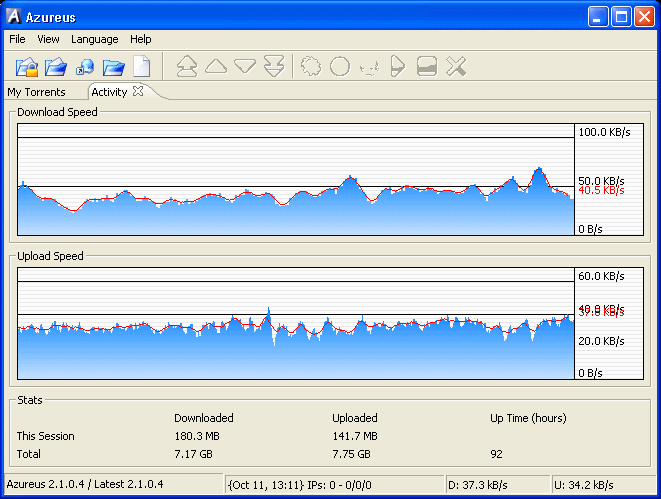Click the up time value 92
This screenshot has width=661, height=499.
tap(496, 454)
